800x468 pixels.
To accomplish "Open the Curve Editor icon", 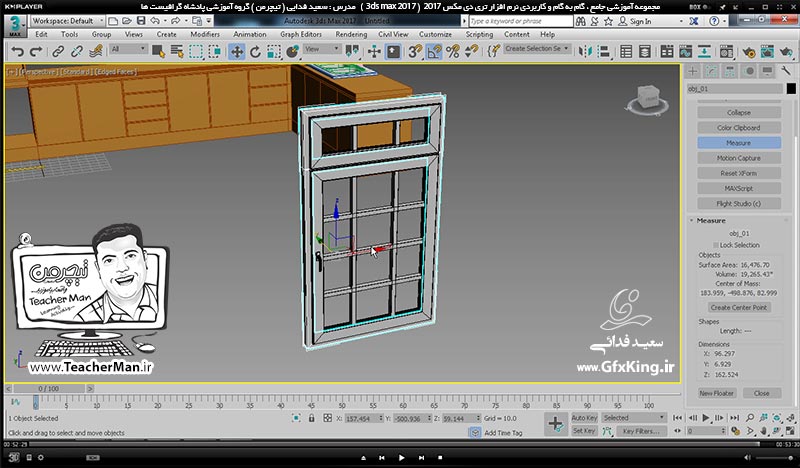I will pos(686,52).
